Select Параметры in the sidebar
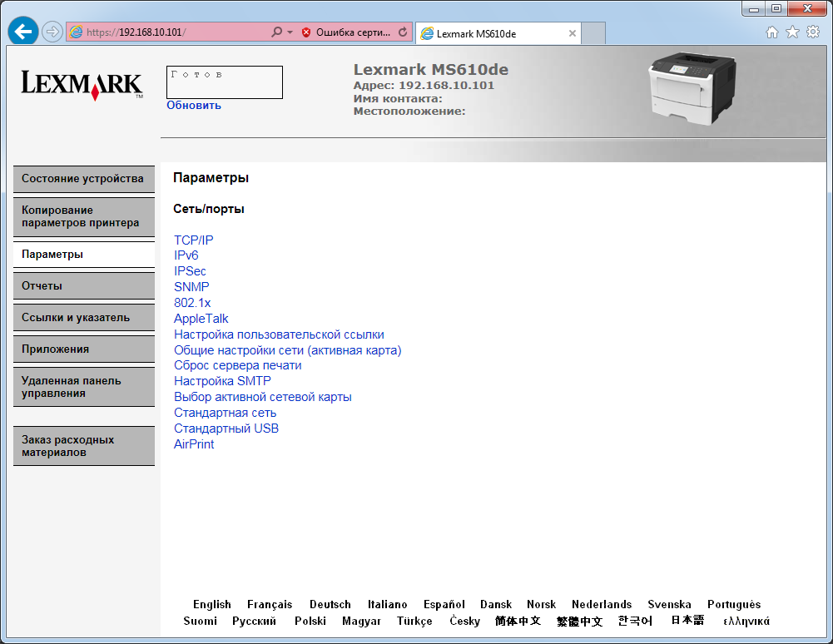This screenshot has height=644, width=833. tap(84, 255)
